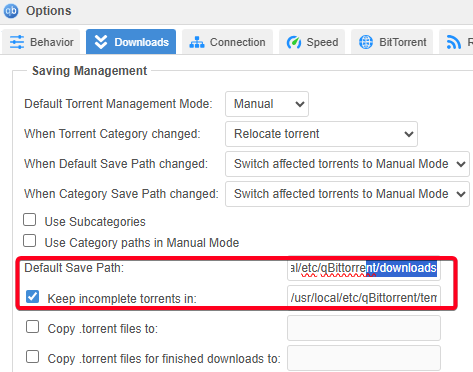This screenshot has width=473, height=372.
Task: Click the Behavior sliders icon
Action: (17, 42)
